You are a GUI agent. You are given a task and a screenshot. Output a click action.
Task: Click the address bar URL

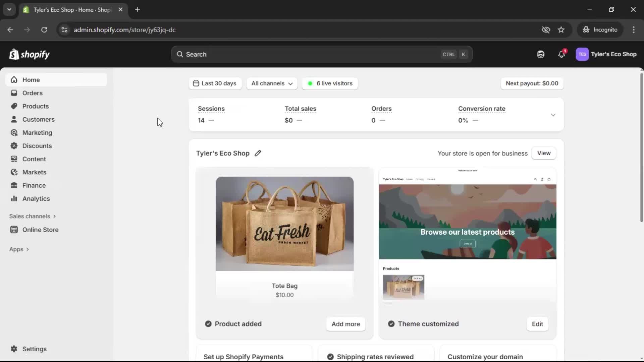(x=125, y=30)
